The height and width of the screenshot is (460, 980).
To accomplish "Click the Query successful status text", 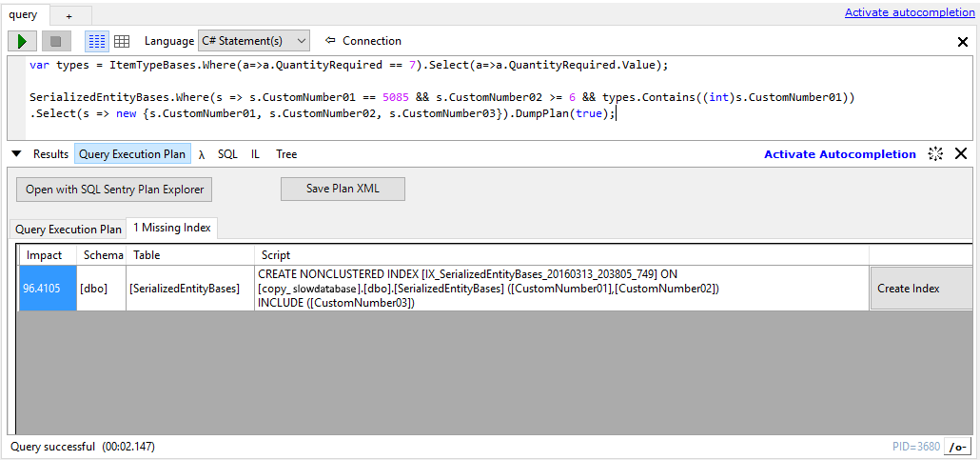I will coord(83,447).
